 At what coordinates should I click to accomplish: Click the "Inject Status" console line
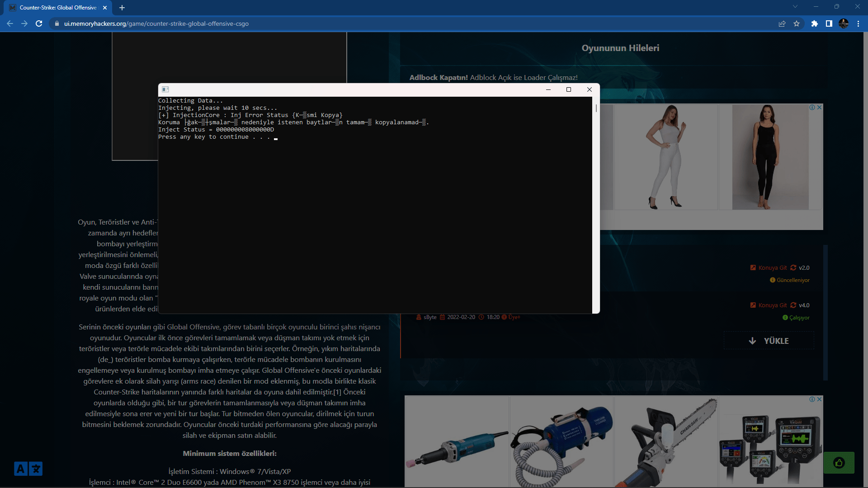[x=216, y=130]
